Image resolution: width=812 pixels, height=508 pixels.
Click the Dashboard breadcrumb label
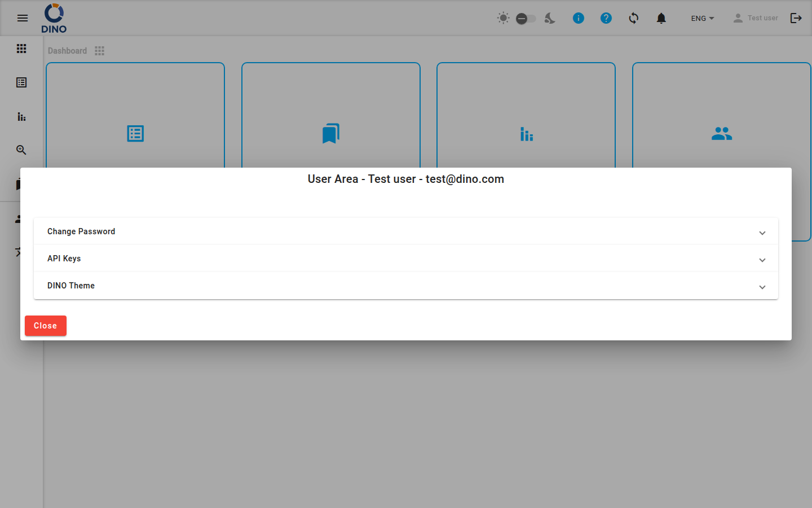tap(67, 51)
